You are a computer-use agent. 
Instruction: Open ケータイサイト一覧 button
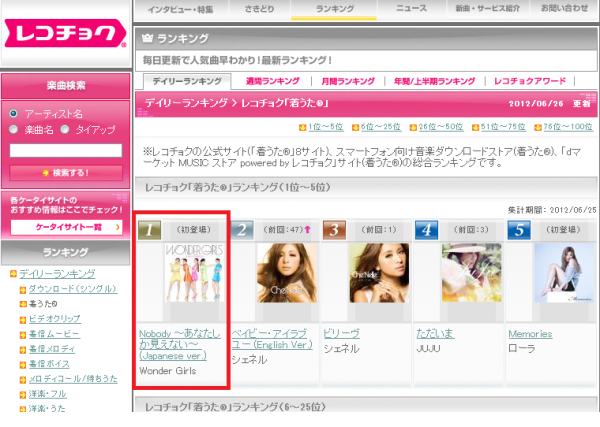[67, 227]
